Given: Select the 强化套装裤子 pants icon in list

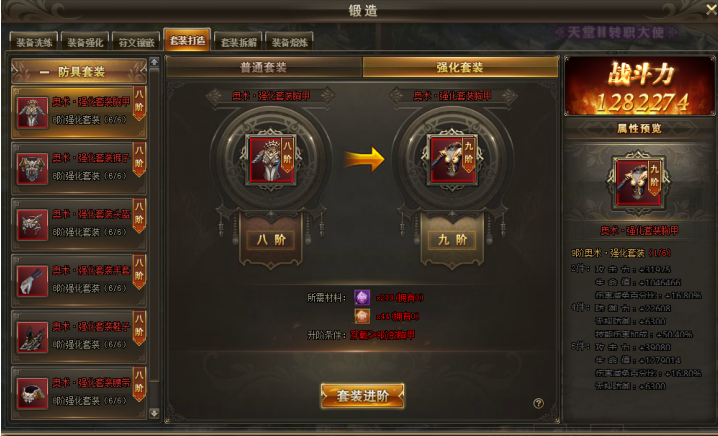Looking at the screenshot, I should click(x=32, y=169).
